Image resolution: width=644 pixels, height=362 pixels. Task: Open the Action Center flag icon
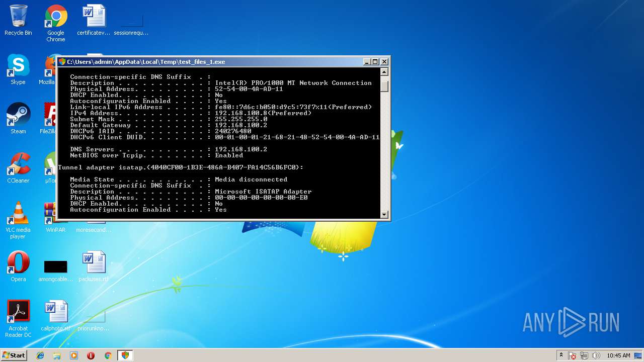pos(572,355)
